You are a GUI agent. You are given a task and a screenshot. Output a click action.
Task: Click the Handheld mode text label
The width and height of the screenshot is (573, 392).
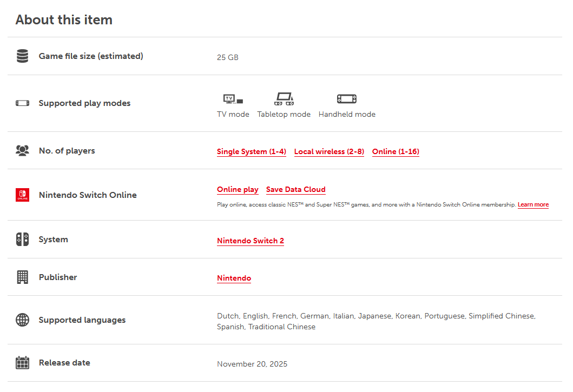point(347,114)
